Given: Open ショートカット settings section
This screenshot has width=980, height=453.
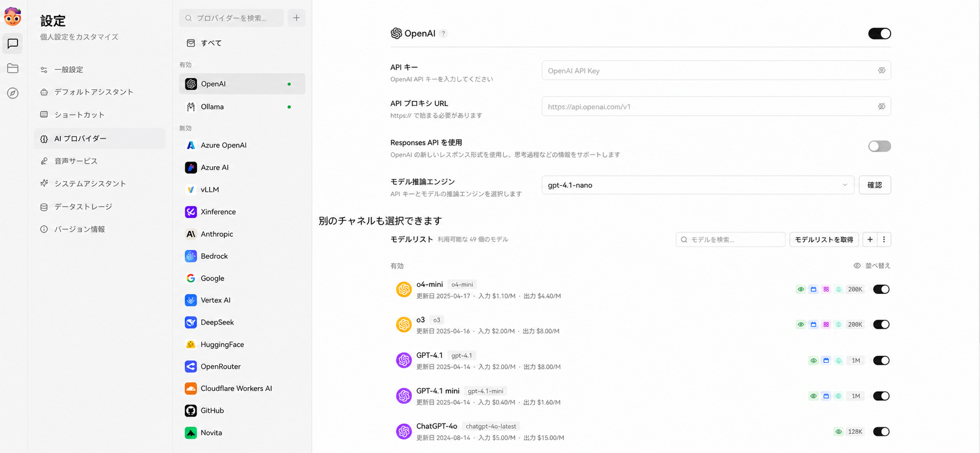Looking at the screenshot, I should 100,115.
